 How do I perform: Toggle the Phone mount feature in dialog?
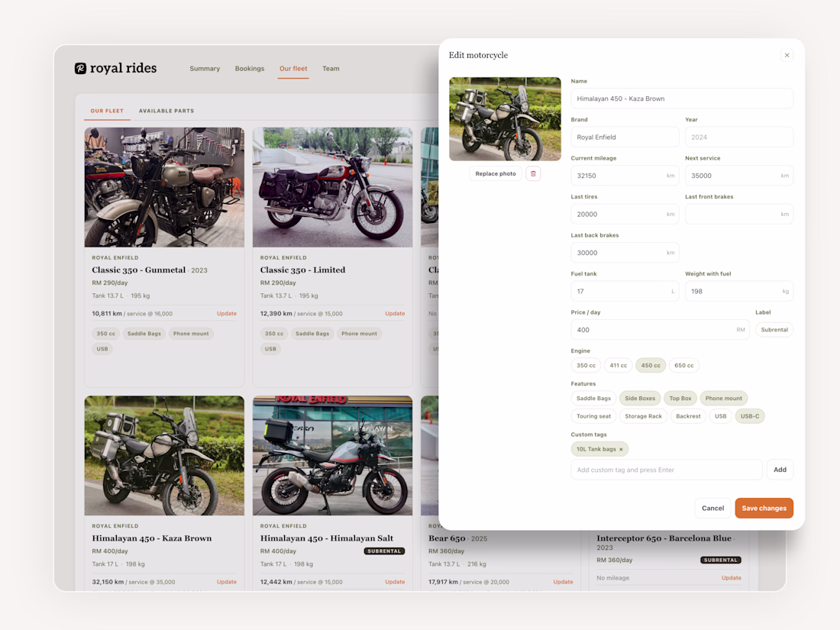click(x=723, y=398)
